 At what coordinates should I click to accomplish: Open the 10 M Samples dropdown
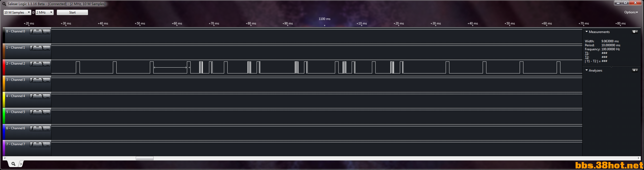pyautogui.click(x=17, y=13)
